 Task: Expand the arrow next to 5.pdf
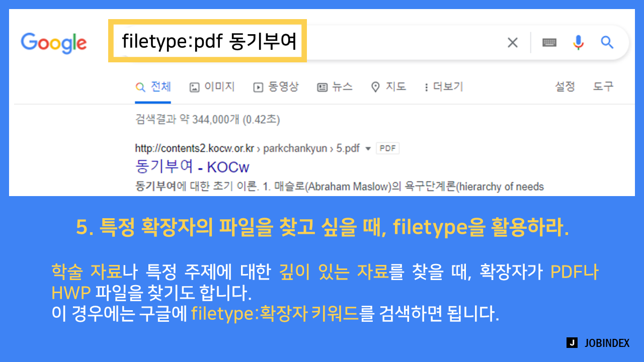pyautogui.click(x=368, y=149)
